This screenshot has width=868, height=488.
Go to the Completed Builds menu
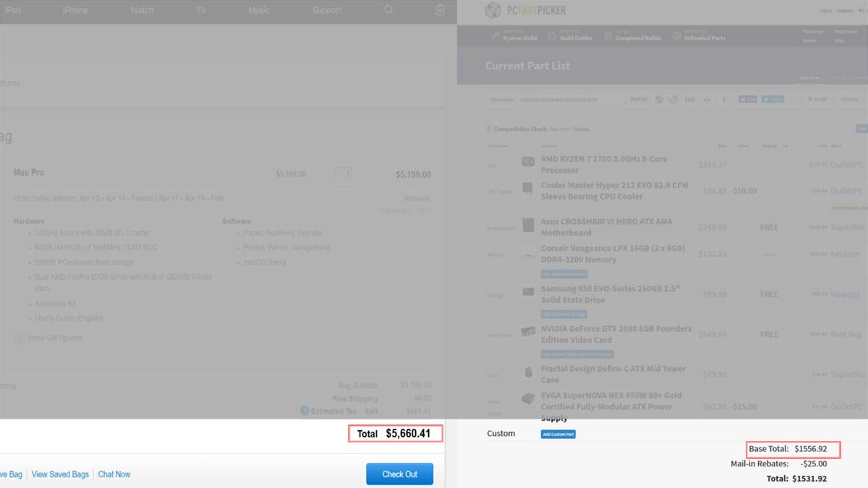click(x=637, y=36)
